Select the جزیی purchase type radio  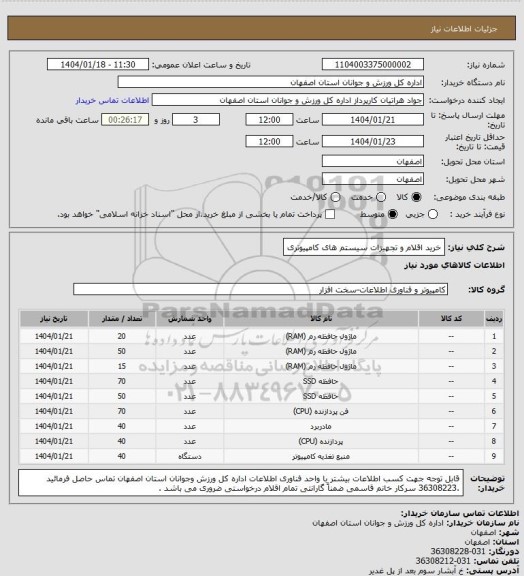tap(433, 214)
